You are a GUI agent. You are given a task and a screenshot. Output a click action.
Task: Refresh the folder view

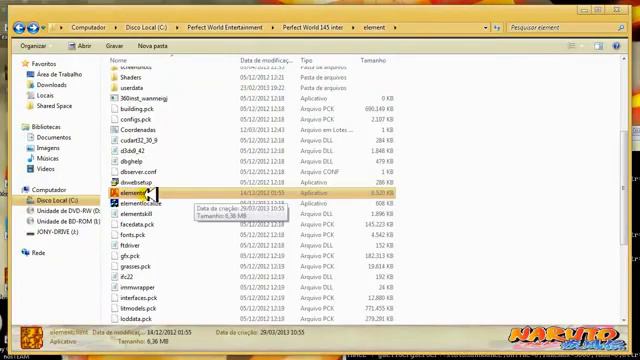coord(497,28)
